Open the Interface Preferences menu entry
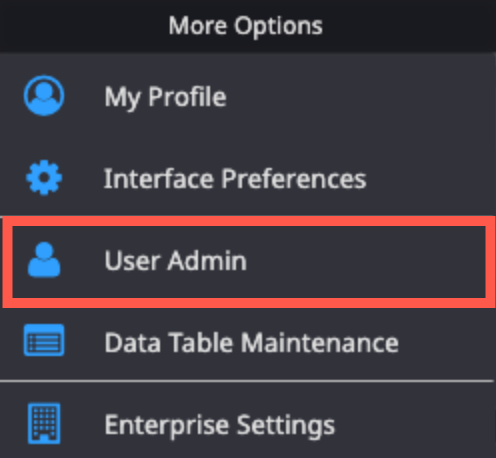Image resolution: width=496 pixels, height=458 pixels. 248,178
